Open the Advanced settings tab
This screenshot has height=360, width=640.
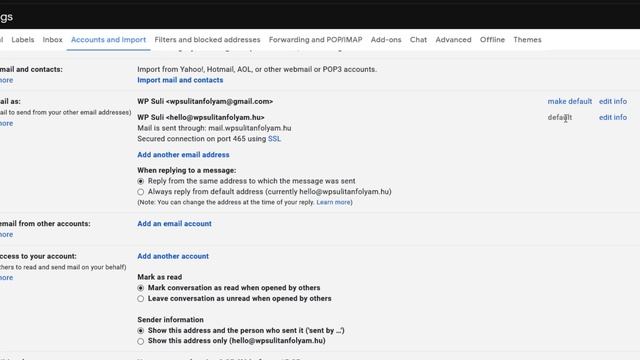453,40
